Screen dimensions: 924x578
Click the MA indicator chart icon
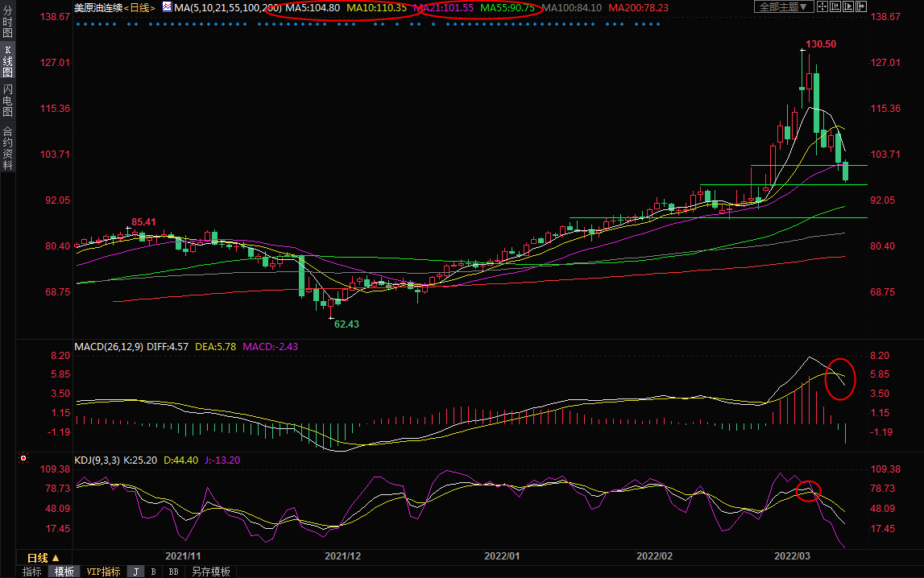click(x=167, y=7)
